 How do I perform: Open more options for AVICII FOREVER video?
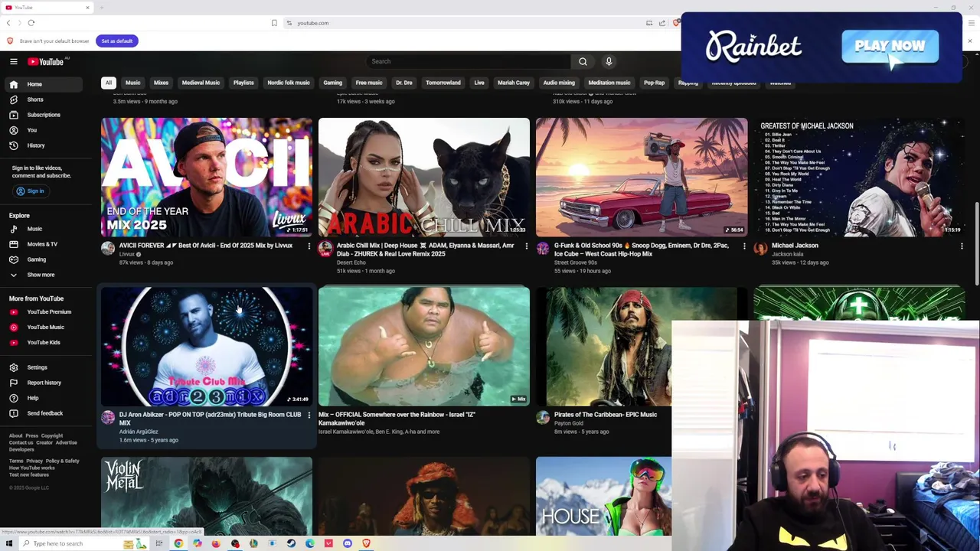[x=309, y=246]
